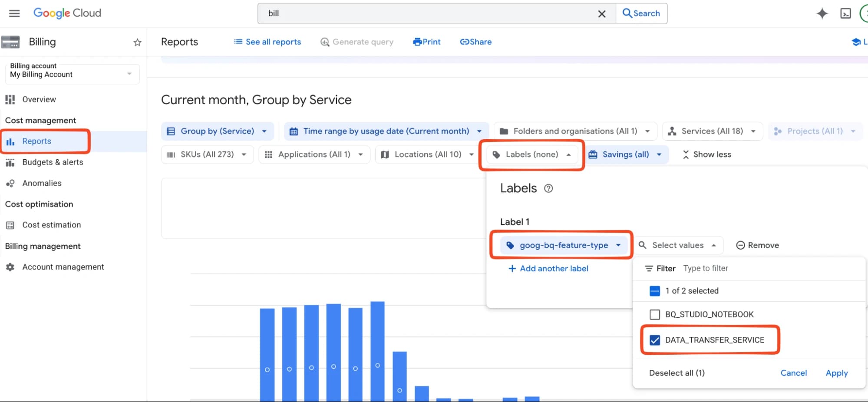Screen dimensions: 868x402
Task: Open the main navigation hamburger menu
Action: tap(14, 13)
